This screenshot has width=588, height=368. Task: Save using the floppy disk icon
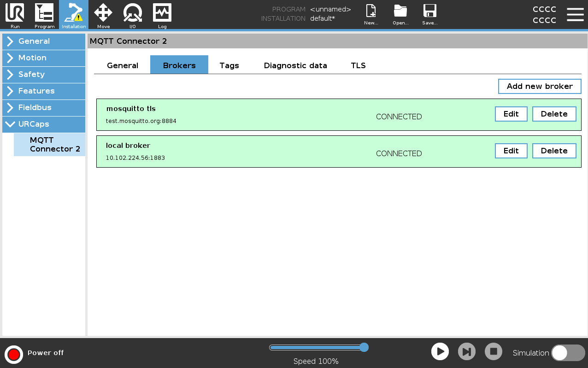429,14
